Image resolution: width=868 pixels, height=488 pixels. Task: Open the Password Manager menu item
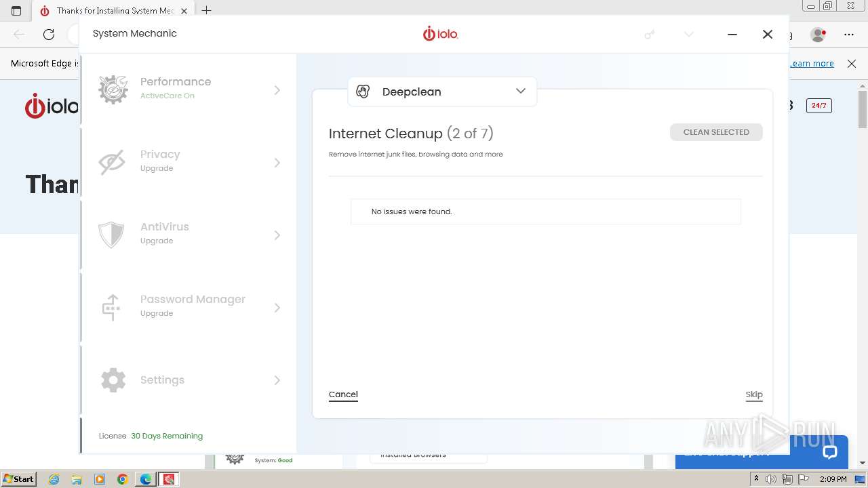[x=189, y=307]
